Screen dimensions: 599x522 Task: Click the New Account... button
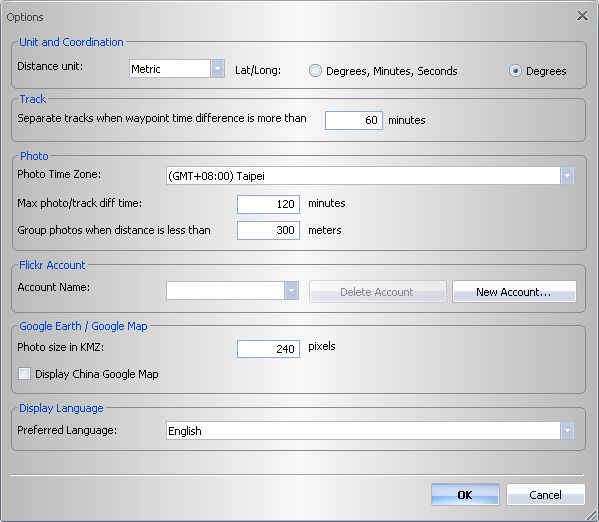pyautogui.click(x=514, y=292)
